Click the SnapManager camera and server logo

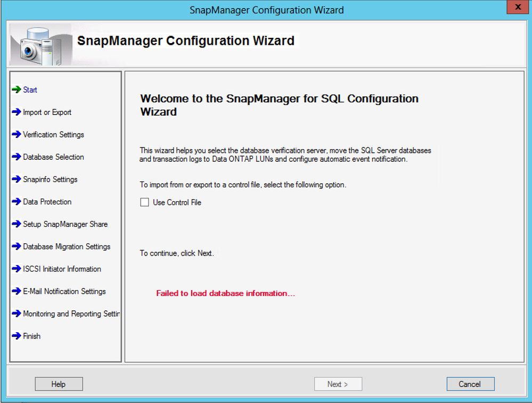pyautogui.click(x=40, y=44)
